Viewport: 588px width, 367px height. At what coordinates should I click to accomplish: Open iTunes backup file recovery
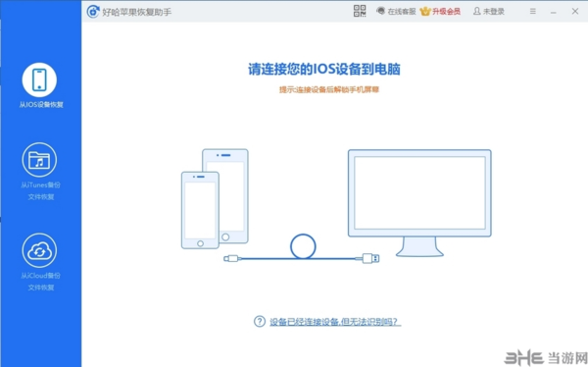pos(39,160)
